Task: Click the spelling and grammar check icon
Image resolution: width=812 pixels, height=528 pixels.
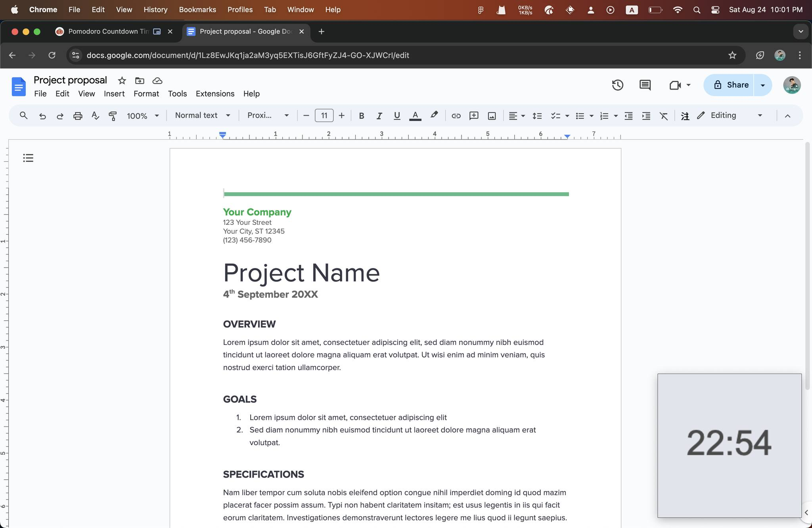Action: [x=95, y=116]
